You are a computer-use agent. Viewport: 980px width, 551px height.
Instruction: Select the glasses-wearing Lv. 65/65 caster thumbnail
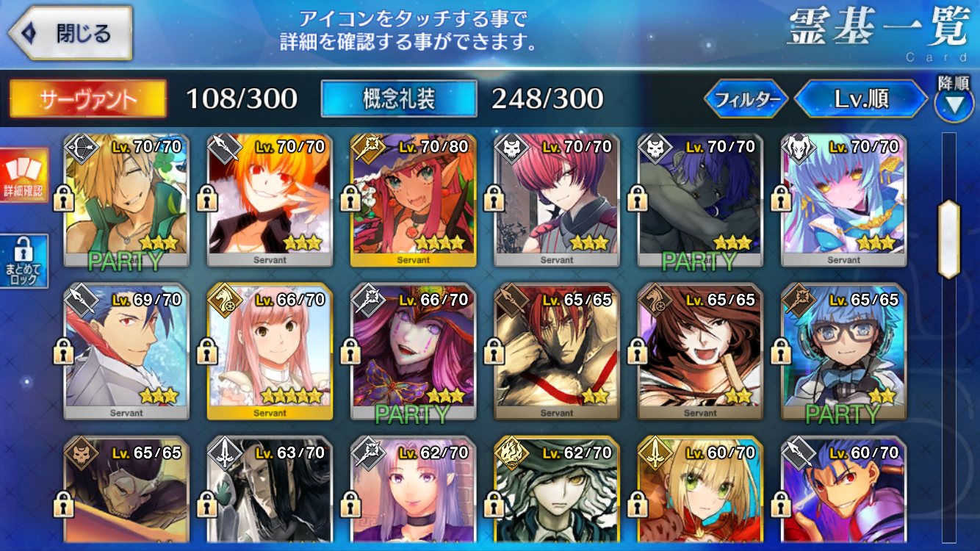(x=843, y=351)
